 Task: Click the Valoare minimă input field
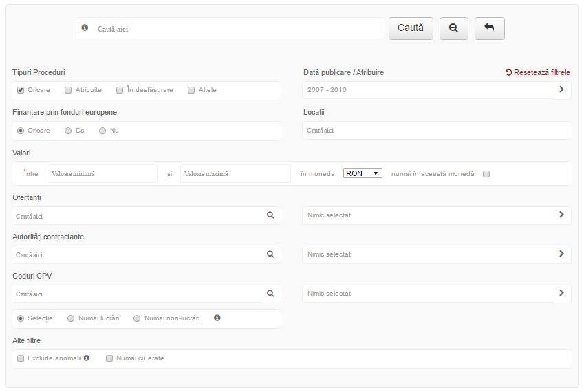tap(102, 174)
